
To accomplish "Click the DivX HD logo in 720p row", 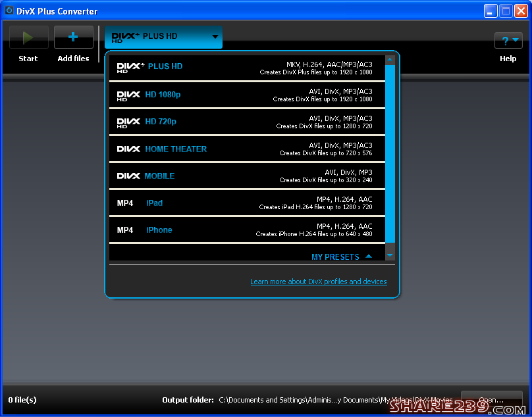I will (x=128, y=123).
